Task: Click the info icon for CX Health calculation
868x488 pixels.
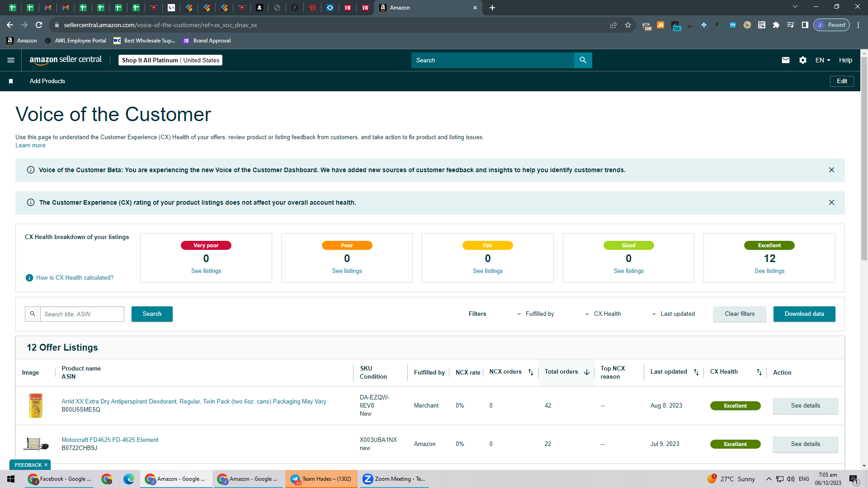Action: pyautogui.click(x=29, y=278)
